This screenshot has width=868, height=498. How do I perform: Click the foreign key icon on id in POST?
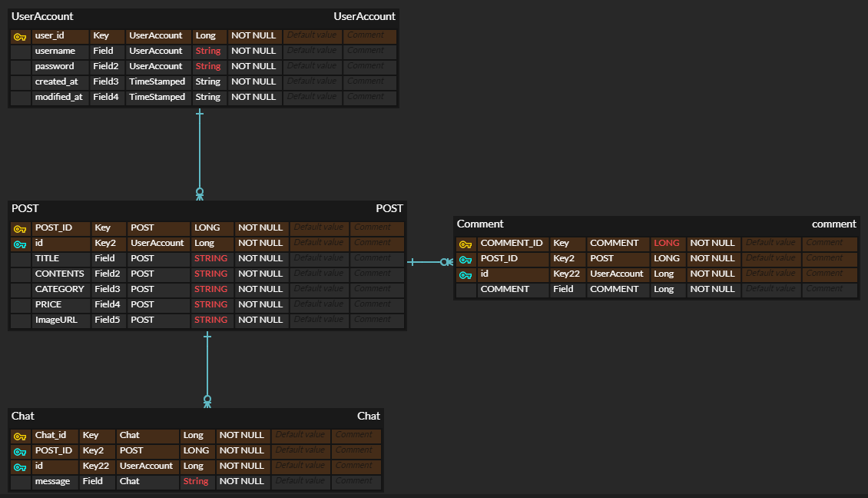tap(20, 243)
